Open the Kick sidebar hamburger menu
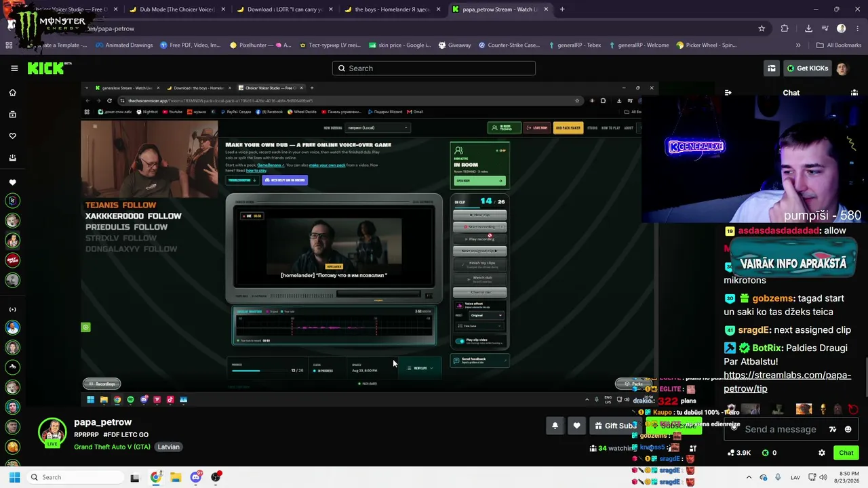Screen dimensions: 868x488 pos(14,68)
